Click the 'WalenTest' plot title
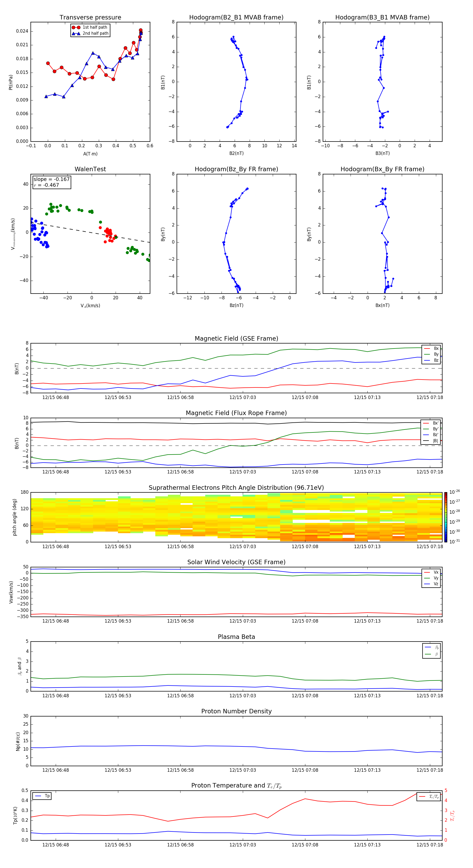Screen dimensions: 473x868 (90, 169)
